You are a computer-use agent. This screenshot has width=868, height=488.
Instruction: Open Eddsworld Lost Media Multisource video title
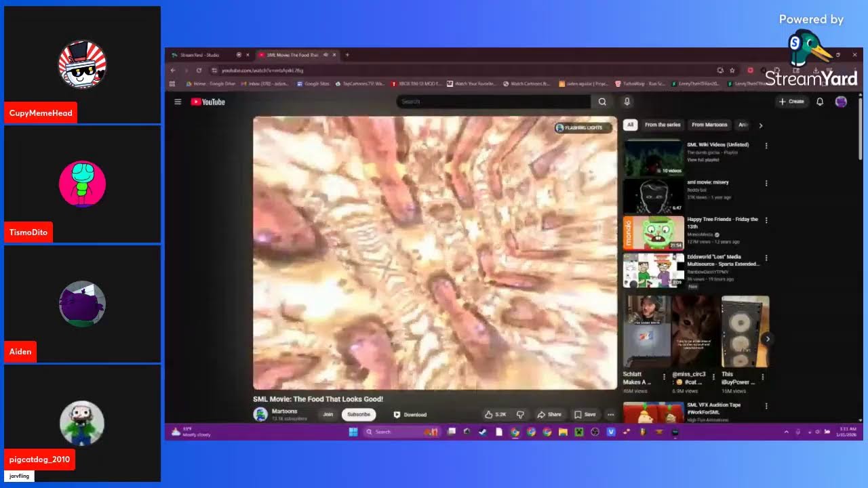(723, 260)
